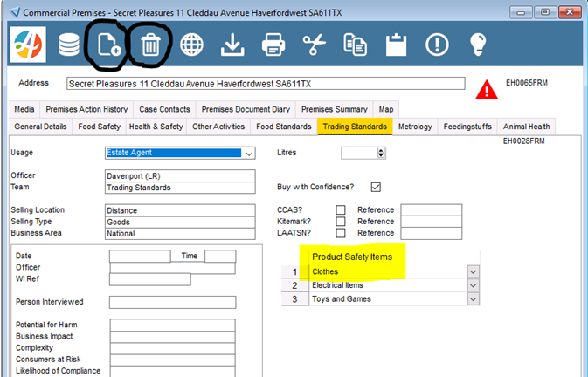Click the WI Ref input field

point(150,279)
